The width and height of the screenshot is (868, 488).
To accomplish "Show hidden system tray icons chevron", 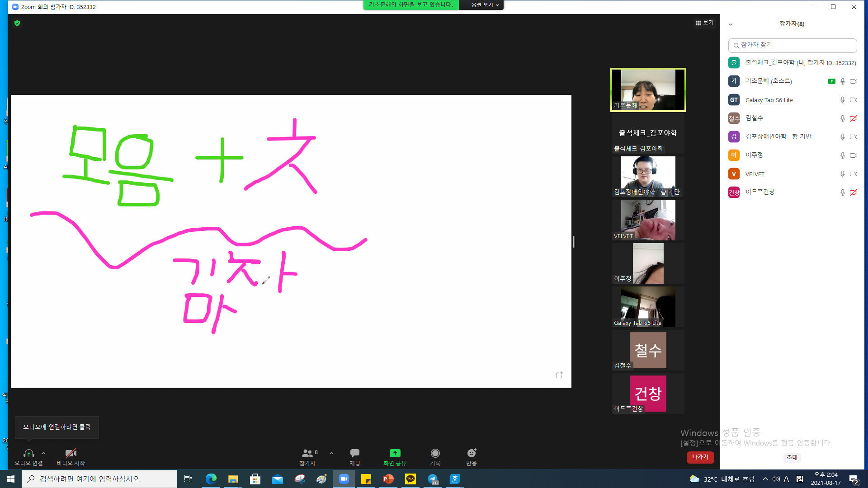I will click(765, 479).
